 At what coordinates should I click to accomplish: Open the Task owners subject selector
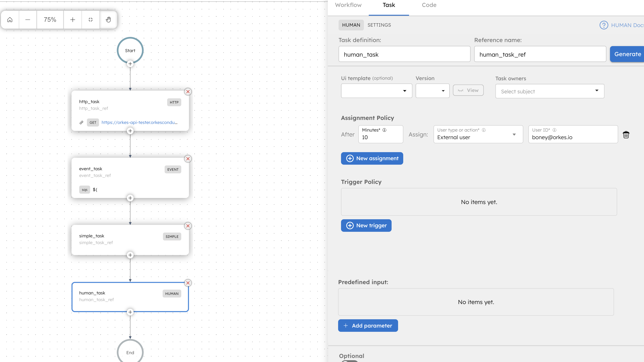(550, 91)
